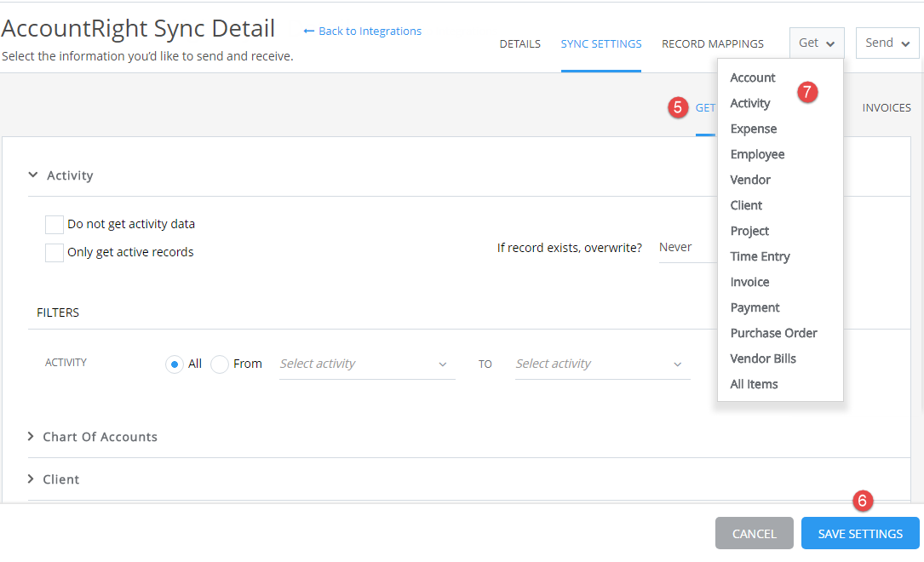Choose Invoice from the Get menu
The width and height of the screenshot is (924, 562).
click(749, 282)
